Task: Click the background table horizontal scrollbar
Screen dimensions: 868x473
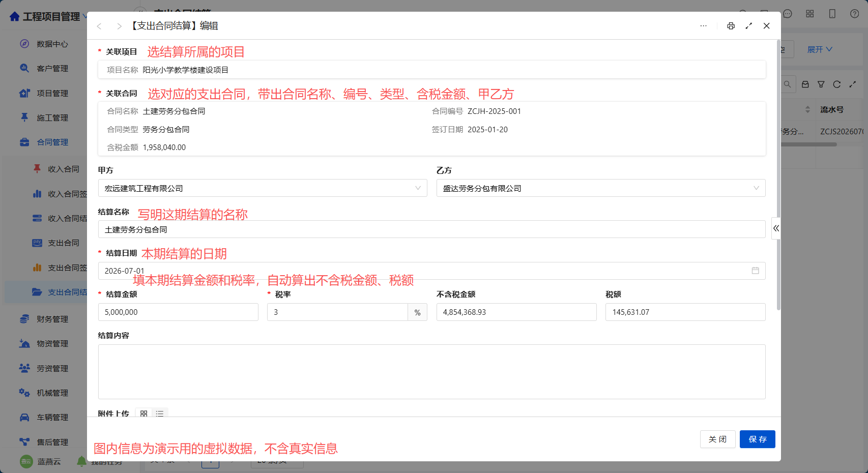Action: coord(809,144)
